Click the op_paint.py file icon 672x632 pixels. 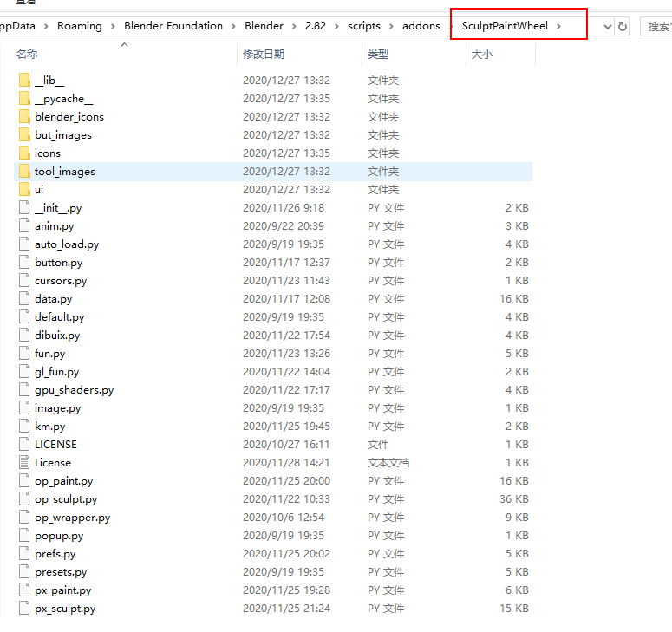click(24, 480)
